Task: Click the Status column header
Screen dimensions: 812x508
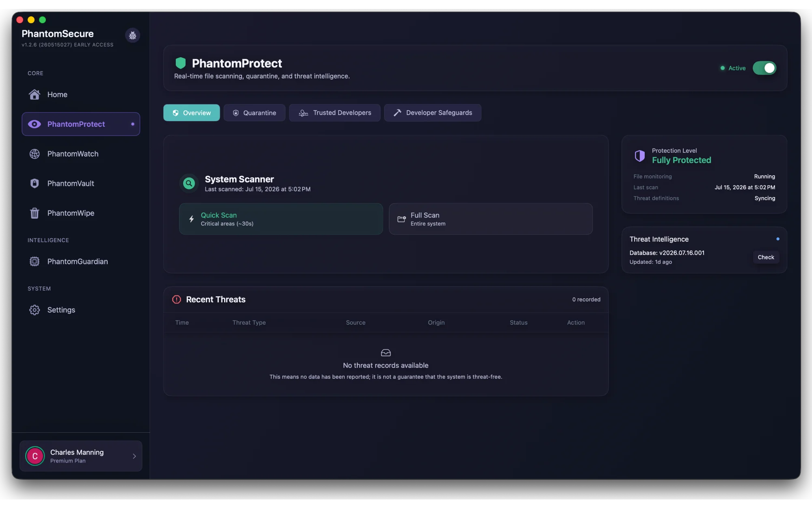Action: point(518,323)
